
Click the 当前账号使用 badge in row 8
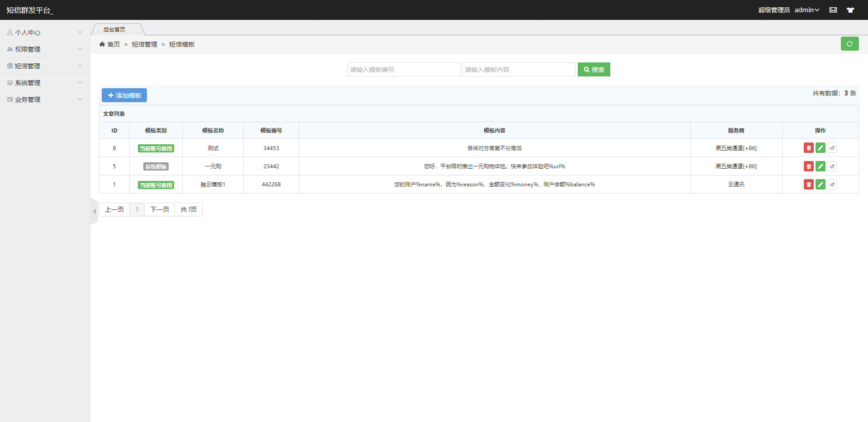[x=156, y=148]
